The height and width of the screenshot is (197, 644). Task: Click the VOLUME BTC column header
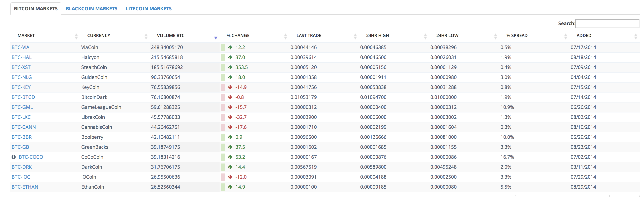(x=171, y=35)
